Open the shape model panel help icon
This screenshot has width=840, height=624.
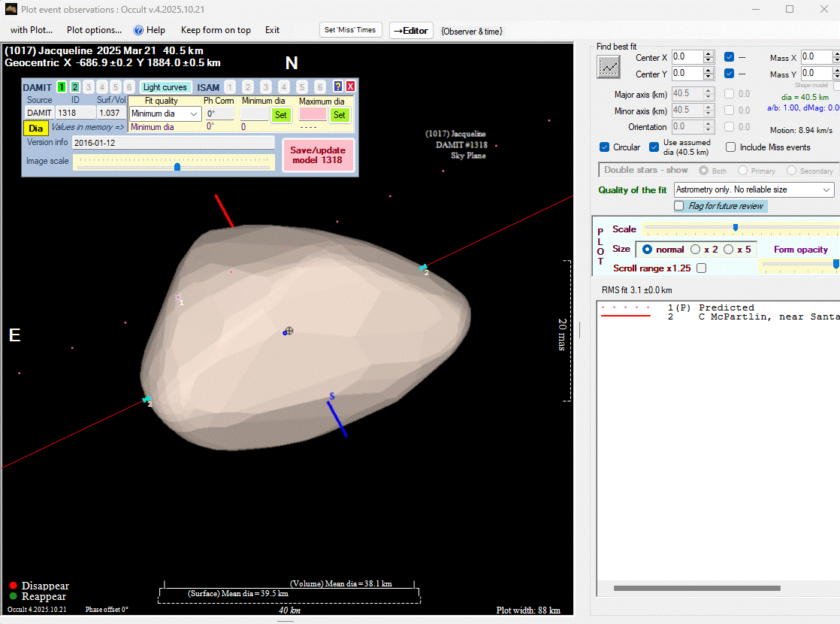(x=338, y=87)
